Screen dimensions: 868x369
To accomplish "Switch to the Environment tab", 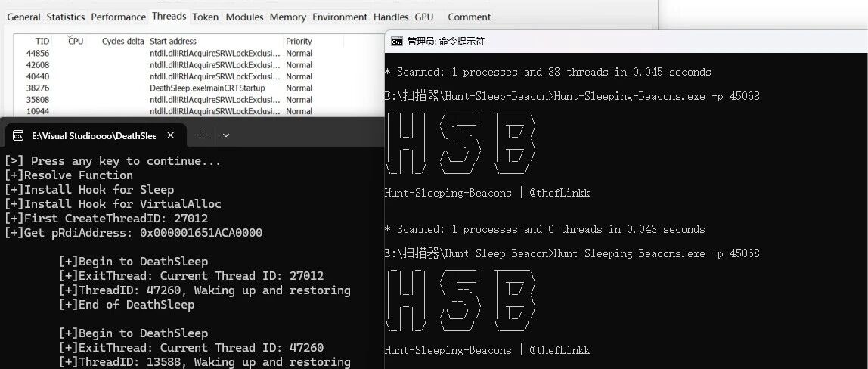I will click(x=340, y=17).
